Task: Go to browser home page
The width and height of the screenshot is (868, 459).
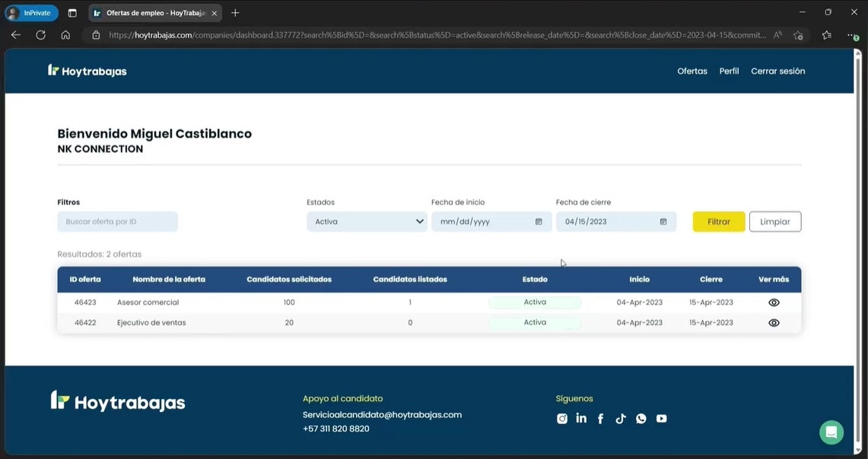Action: 65,35
